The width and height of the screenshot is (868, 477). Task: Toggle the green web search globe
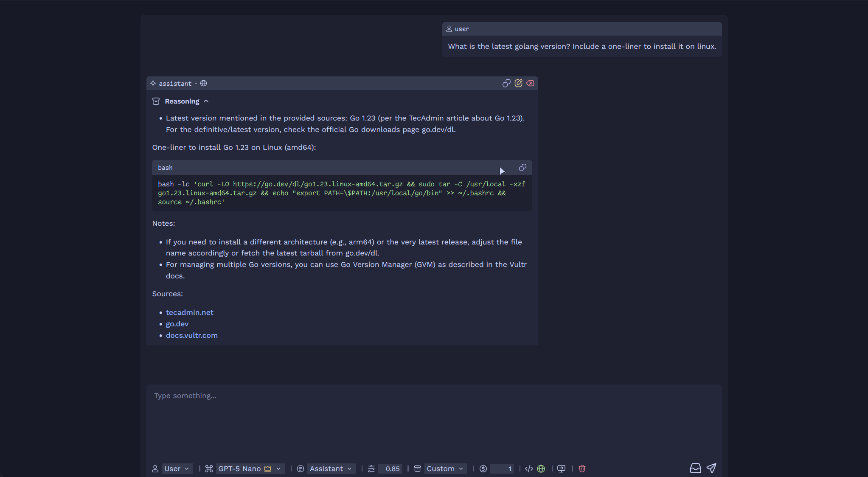pyautogui.click(x=541, y=469)
